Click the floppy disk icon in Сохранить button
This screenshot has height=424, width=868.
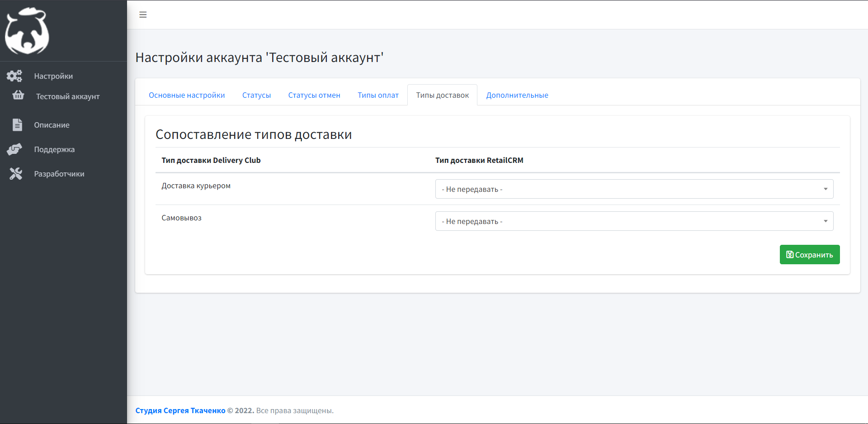(x=790, y=255)
